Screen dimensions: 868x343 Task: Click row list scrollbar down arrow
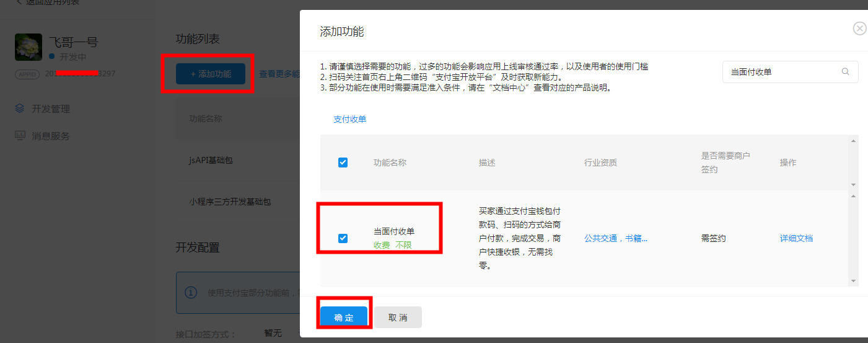854,281
